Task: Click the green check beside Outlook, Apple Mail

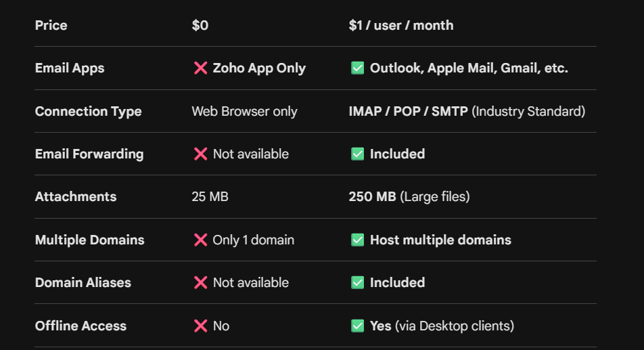Action: pos(357,68)
